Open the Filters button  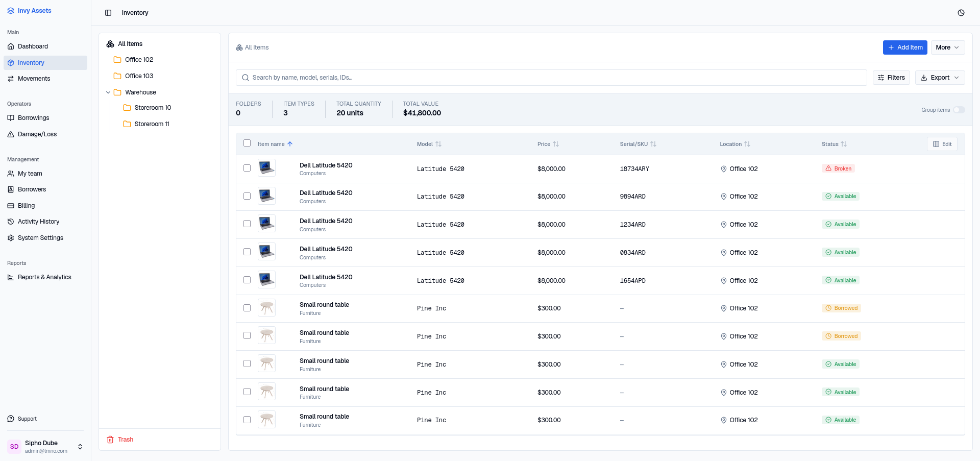coord(891,78)
